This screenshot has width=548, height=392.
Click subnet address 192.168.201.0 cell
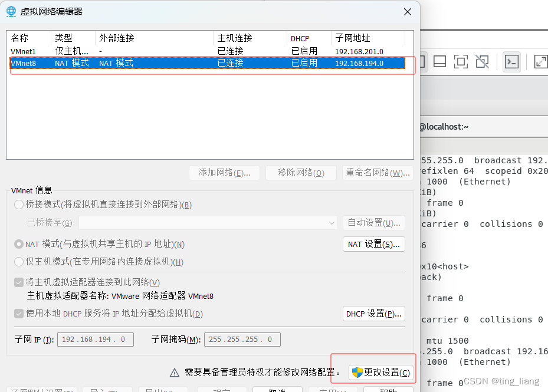coord(359,52)
